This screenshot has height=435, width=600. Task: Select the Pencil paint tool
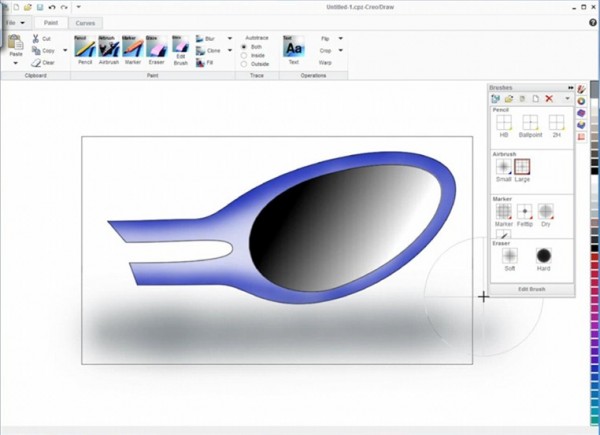click(x=85, y=47)
